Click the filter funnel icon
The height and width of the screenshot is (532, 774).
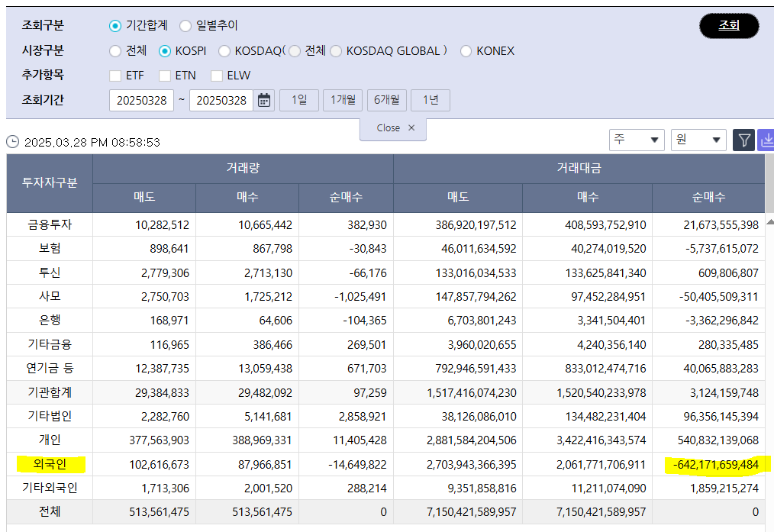[743, 140]
